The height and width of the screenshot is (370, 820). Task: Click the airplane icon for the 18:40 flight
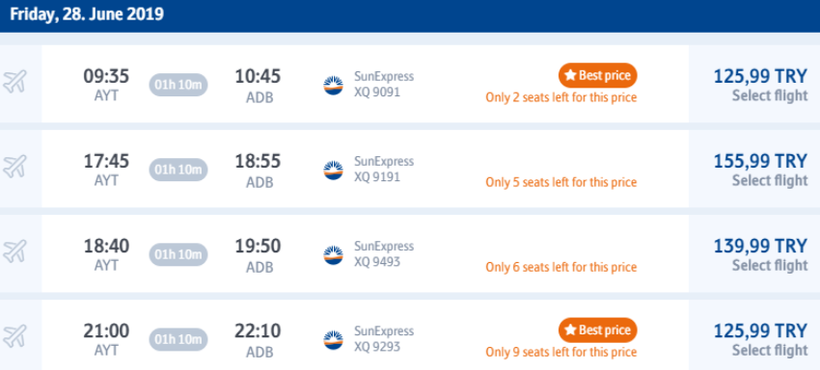[x=15, y=251]
